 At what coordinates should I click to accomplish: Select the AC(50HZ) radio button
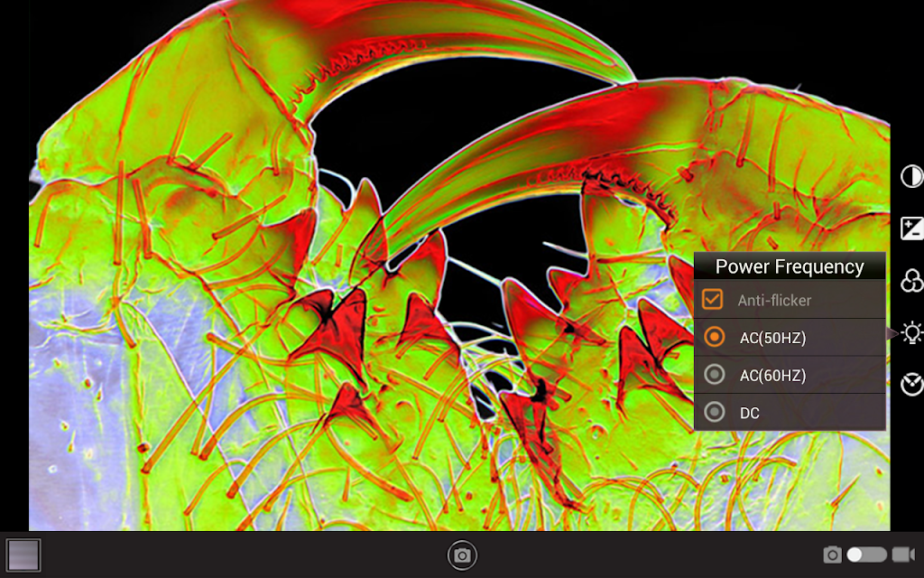click(x=714, y=337)
